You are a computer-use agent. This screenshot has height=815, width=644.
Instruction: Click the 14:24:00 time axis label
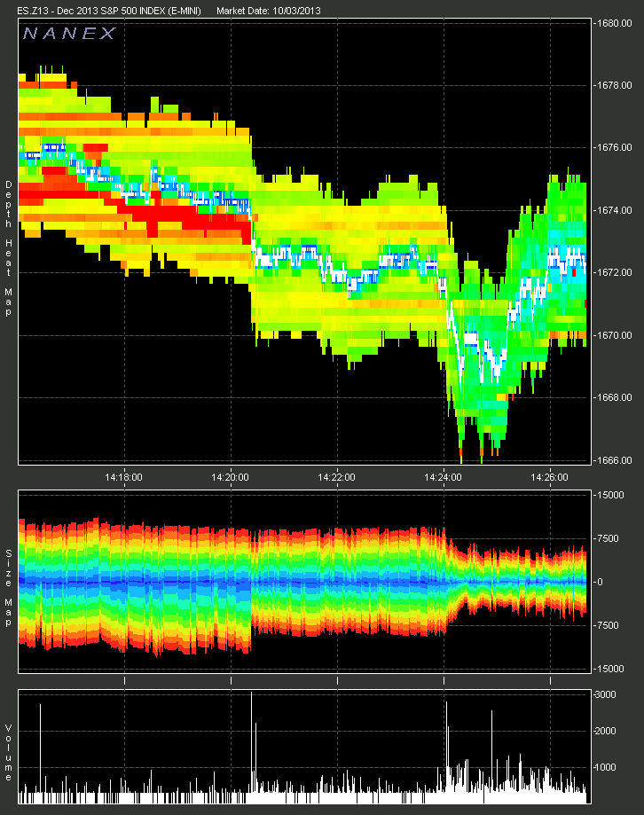pyautogui.click(x=443, y=477)
